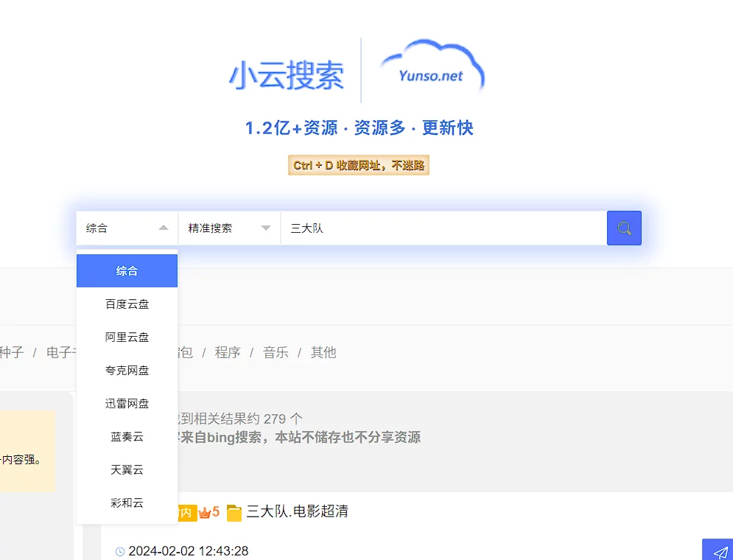Viewport: 733px width, 560px height.
Task: Click the Yunso.net cloud logo
Action: click(432, 69)
